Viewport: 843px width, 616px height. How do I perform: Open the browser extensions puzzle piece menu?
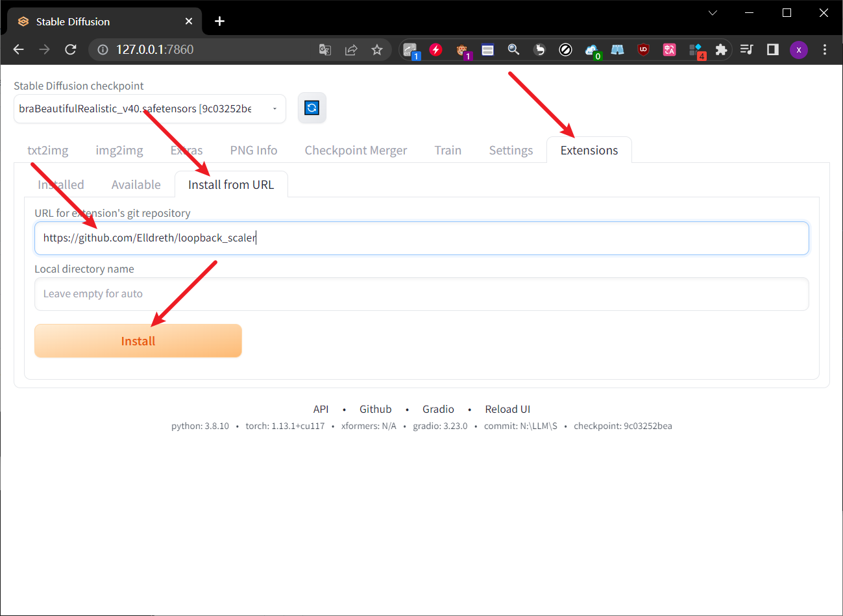click(x=722, y=49)
